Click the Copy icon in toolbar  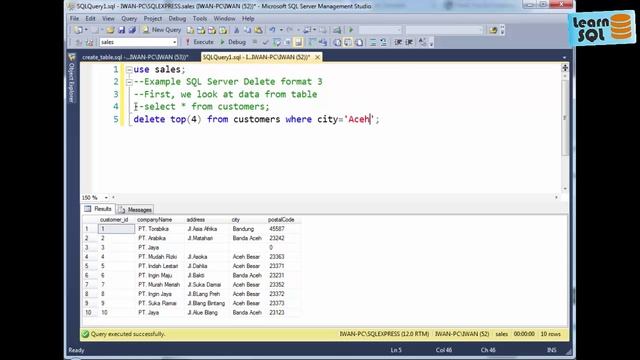click(x=247, y=30)
